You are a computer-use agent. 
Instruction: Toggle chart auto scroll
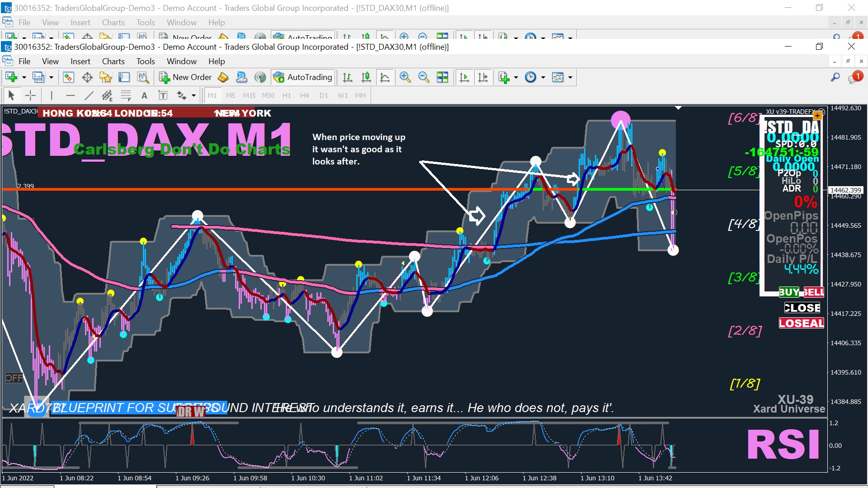click(464, 77)
